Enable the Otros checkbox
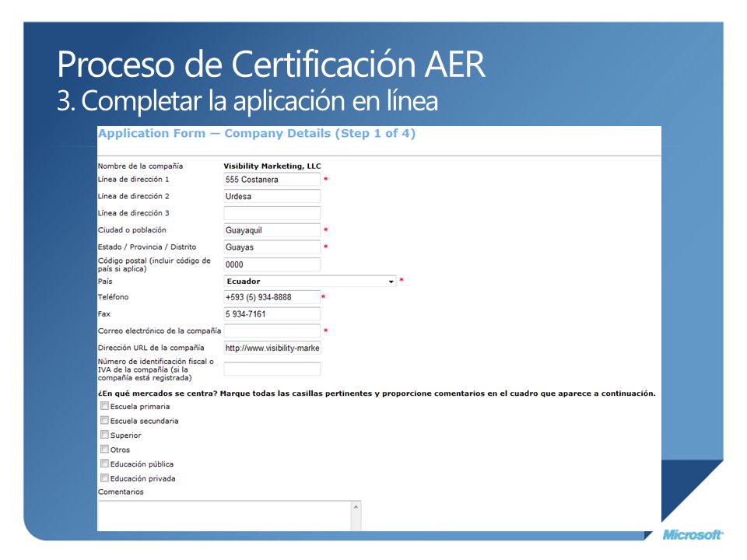The height and width of the screenshot is (560, 747). 104,449
